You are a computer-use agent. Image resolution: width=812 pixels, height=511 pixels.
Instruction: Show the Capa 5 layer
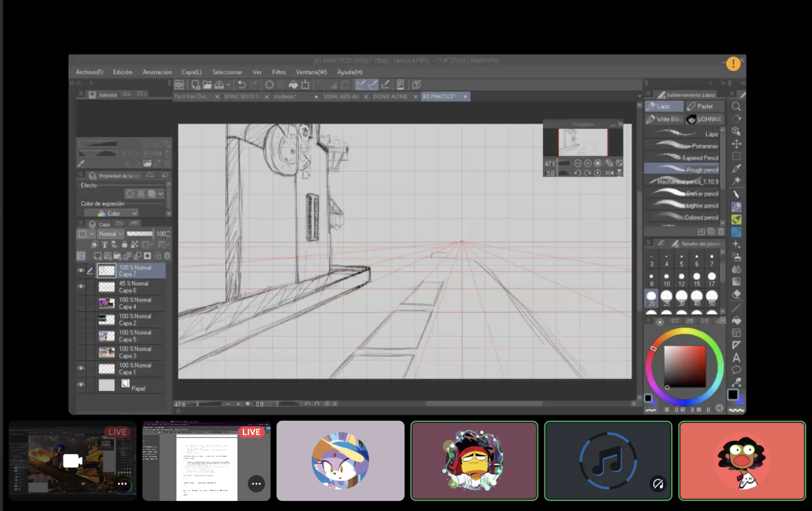[x=81, y=336]
